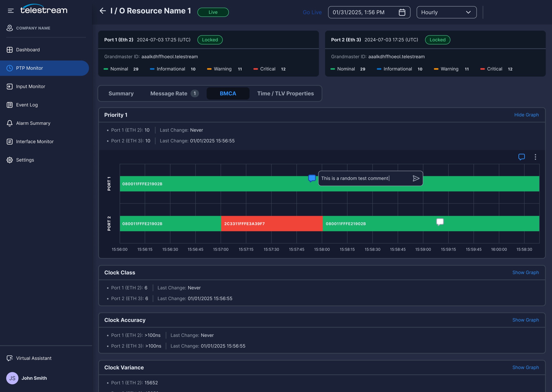Open Dashboard from sidebar
Image resolution: width=552 pixels, height=392 pixels.
pyautogui.click(x=44, y=50)
